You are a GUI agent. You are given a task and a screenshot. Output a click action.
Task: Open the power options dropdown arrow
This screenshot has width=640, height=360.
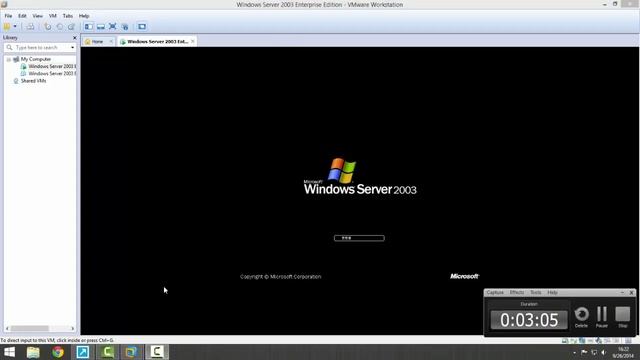point(15,27)
